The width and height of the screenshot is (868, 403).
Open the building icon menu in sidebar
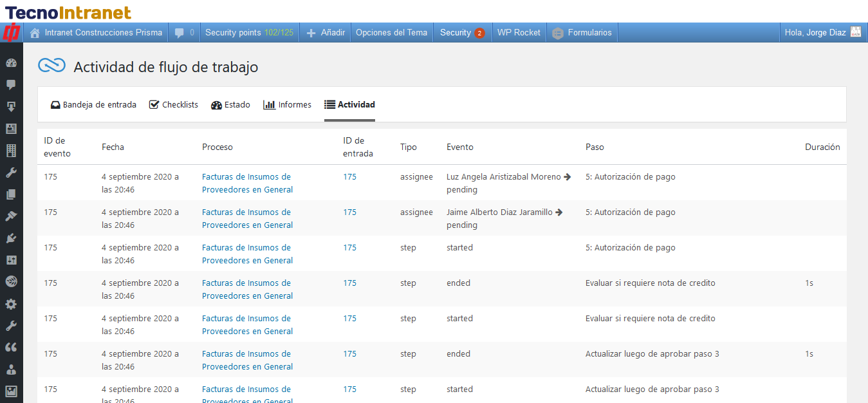[x=11, y=151]
